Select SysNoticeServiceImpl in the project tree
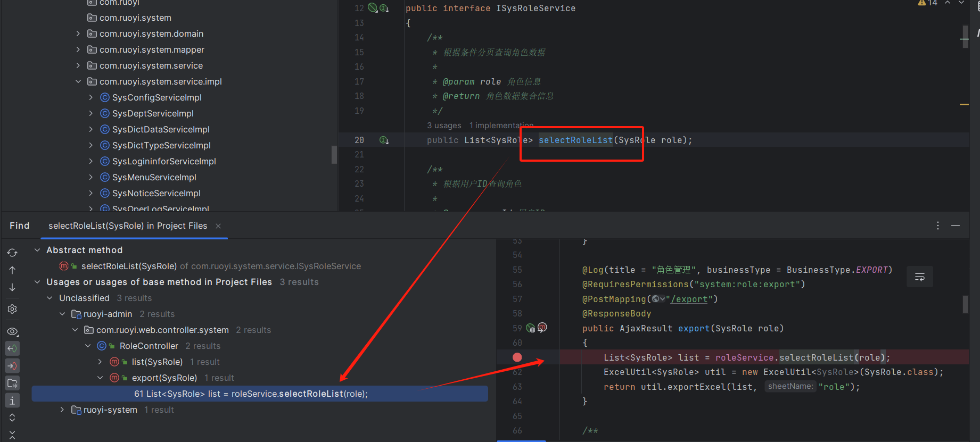 pos(157,193)
